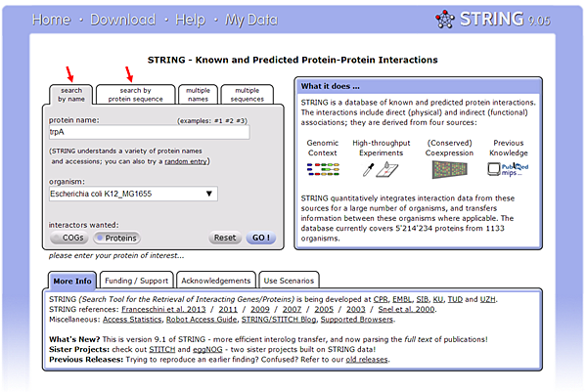
Task: Click the STRING network logo icon
Action: point(445,20)
